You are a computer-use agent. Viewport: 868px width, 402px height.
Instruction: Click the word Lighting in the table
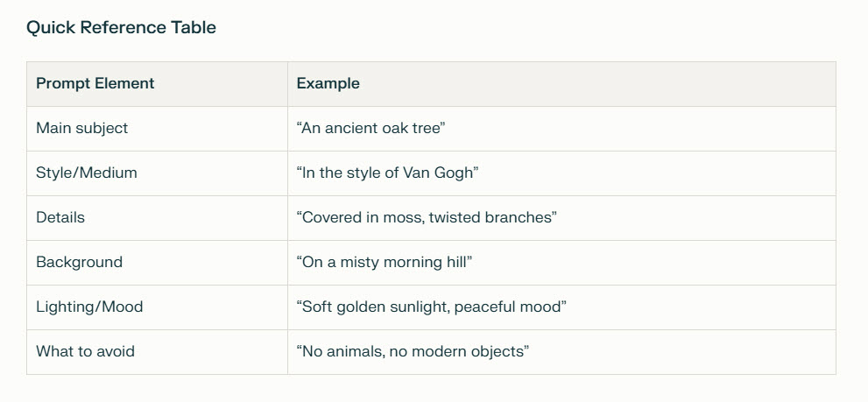65,307
